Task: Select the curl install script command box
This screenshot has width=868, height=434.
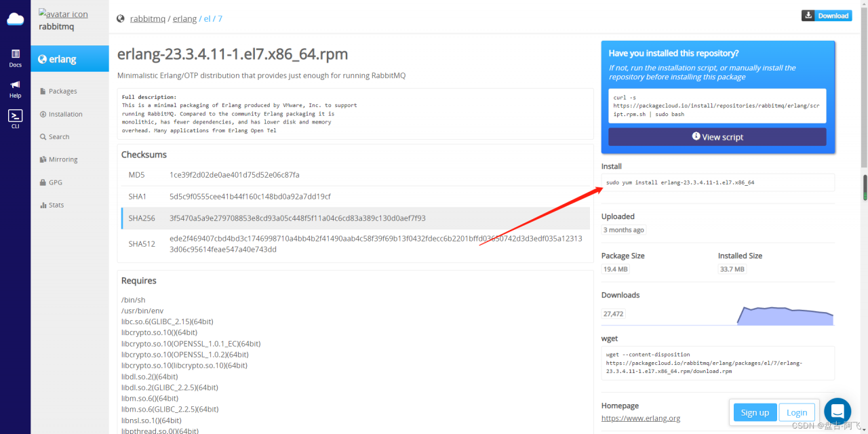Action: [717, 106]
